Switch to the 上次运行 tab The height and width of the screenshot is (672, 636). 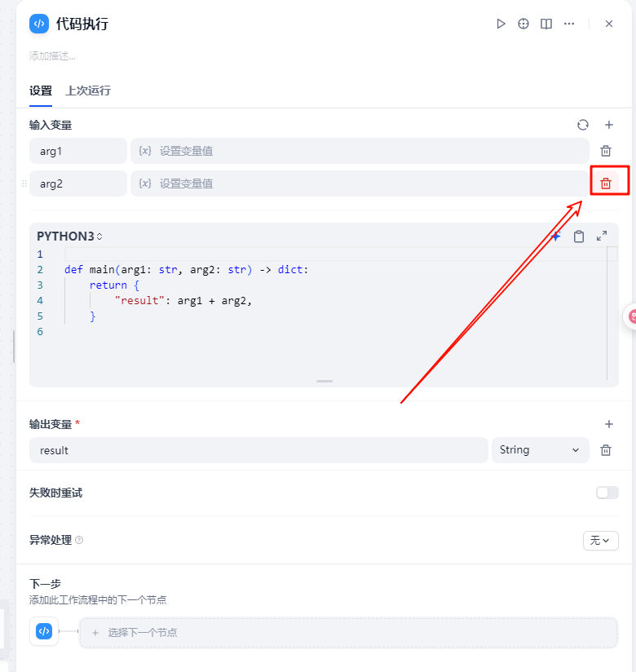coord(88,91)
